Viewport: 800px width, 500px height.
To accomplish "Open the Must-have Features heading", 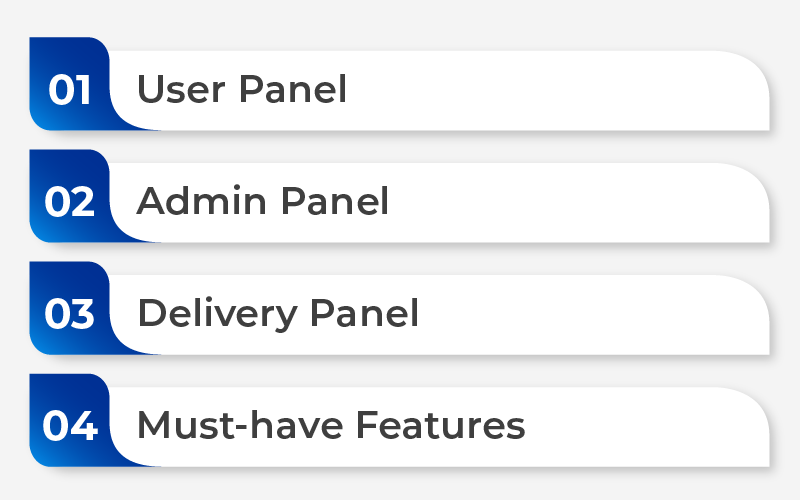I will tap(331, 426).
